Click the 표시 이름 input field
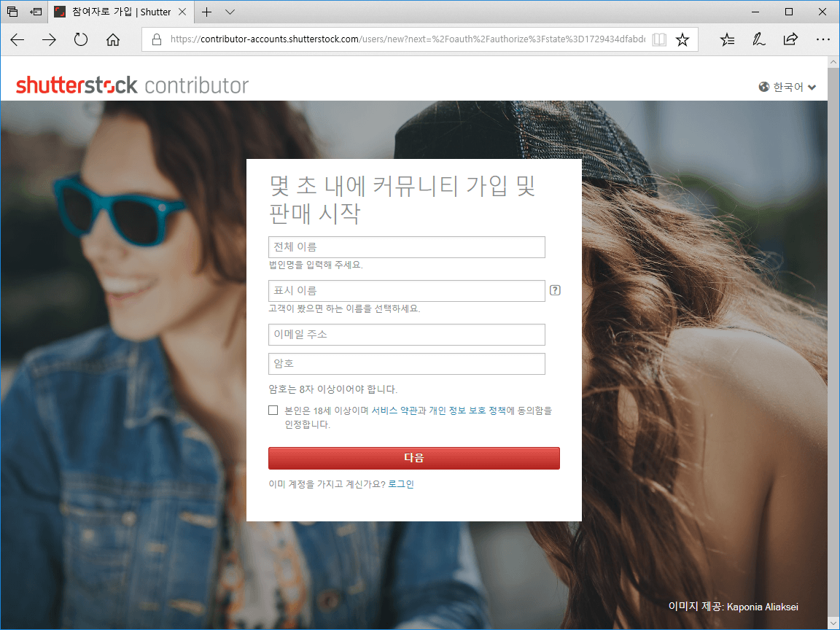This screenshot has height=630, width=840. click(407, 291)
